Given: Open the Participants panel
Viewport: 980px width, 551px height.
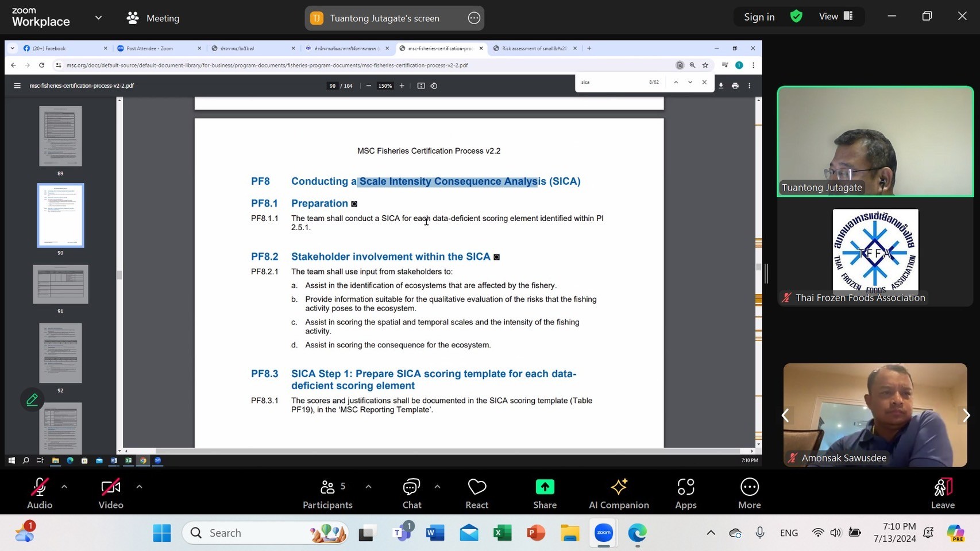Looking at the screenshot, I should 327,493.
